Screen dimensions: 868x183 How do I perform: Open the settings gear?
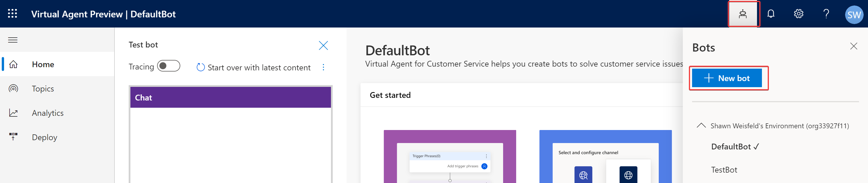798,14
